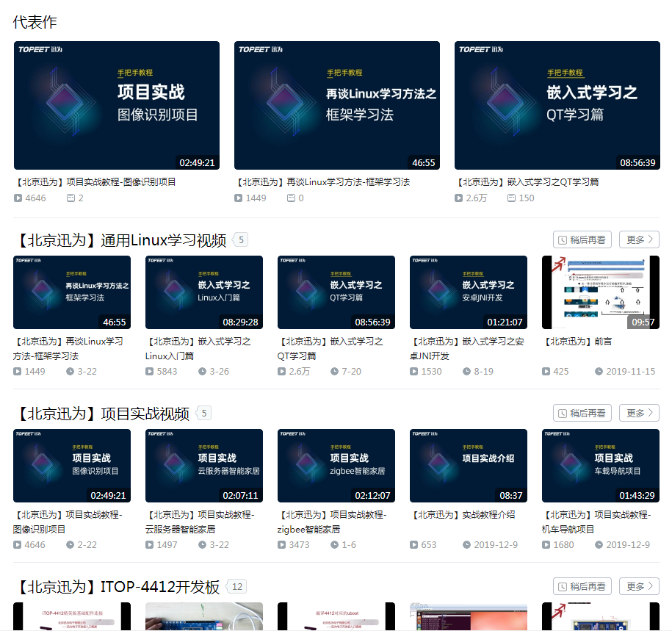672x631 pixels.
Task: Open the 项目实战教程-zigbee智能家居 video title
Action: 332,522
